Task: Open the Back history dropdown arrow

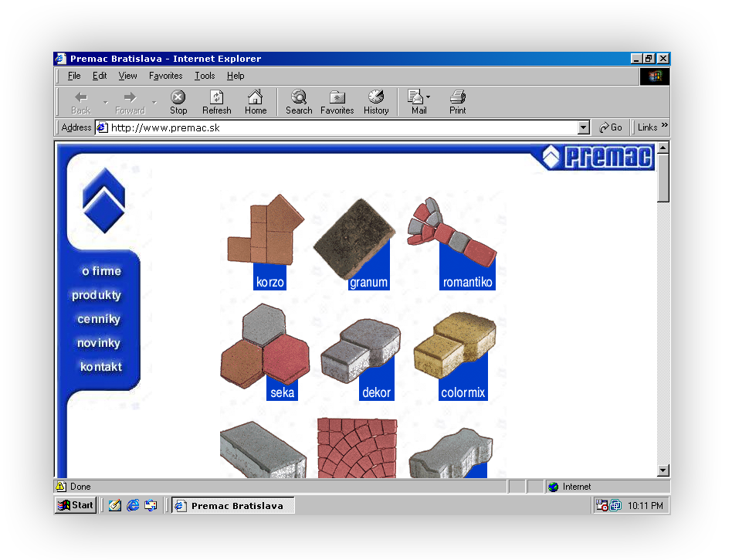Action: (x=106, y=102)
